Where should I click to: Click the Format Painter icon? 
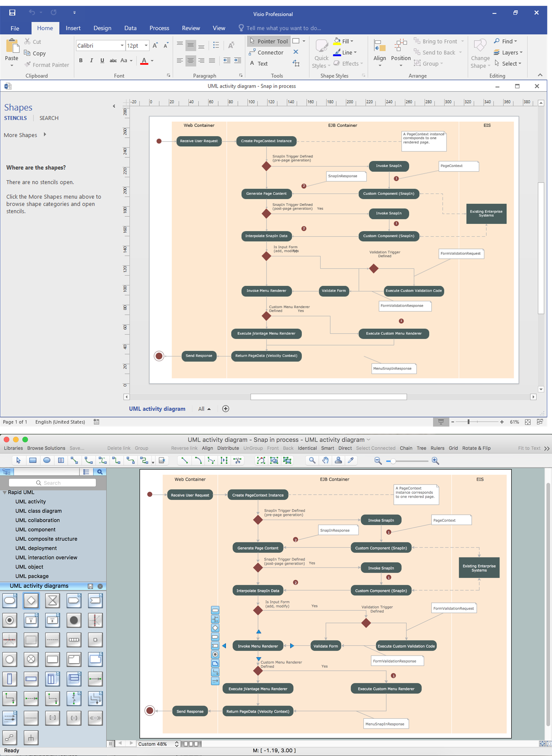27,65
